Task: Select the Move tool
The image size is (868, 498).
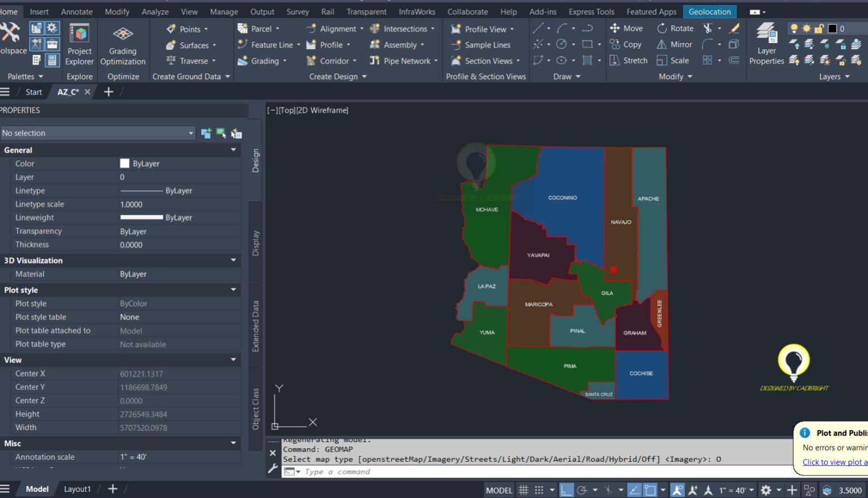Action: pyautogui.click(x=626, y=28)
